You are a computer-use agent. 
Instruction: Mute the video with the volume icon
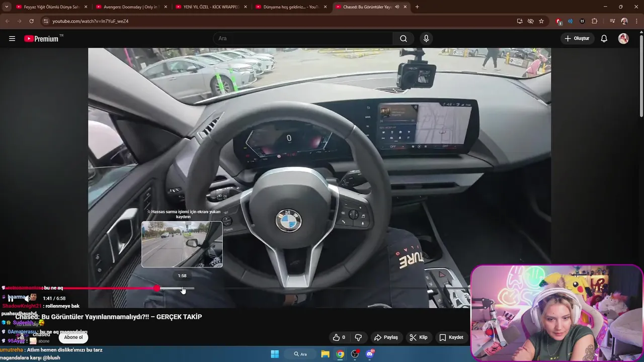pos(27,298)
